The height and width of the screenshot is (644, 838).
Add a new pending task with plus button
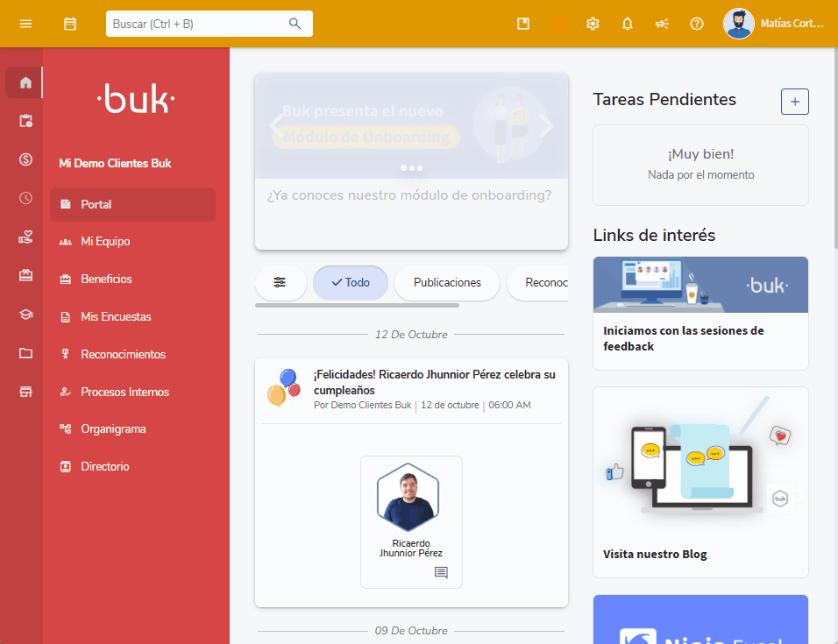pyautogui.click(x=794, y=102)
